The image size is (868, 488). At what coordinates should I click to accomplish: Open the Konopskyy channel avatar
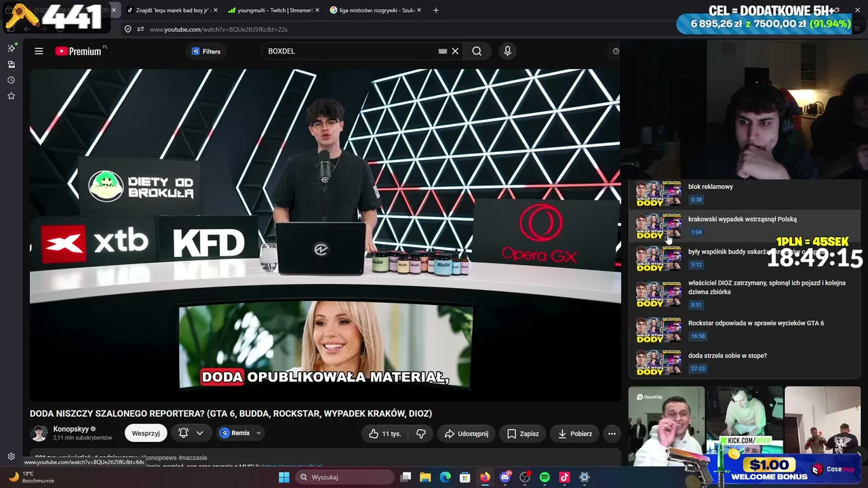pyautogui.click(x=39, y=433)
